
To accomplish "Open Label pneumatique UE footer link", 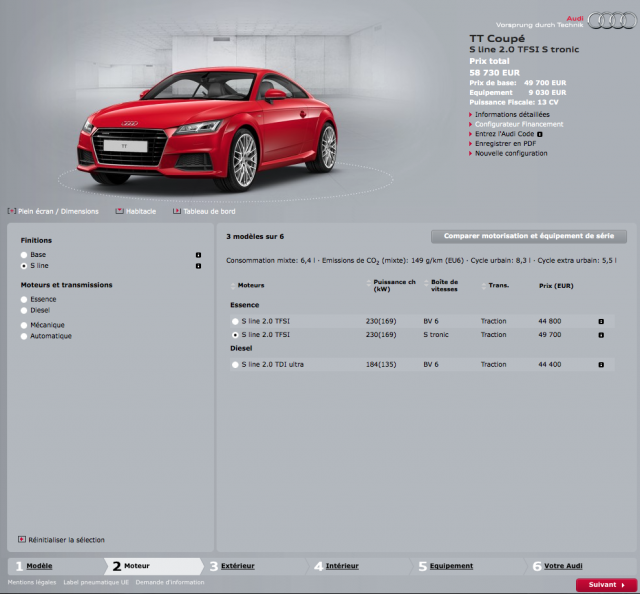I will (x=96, y=582).
